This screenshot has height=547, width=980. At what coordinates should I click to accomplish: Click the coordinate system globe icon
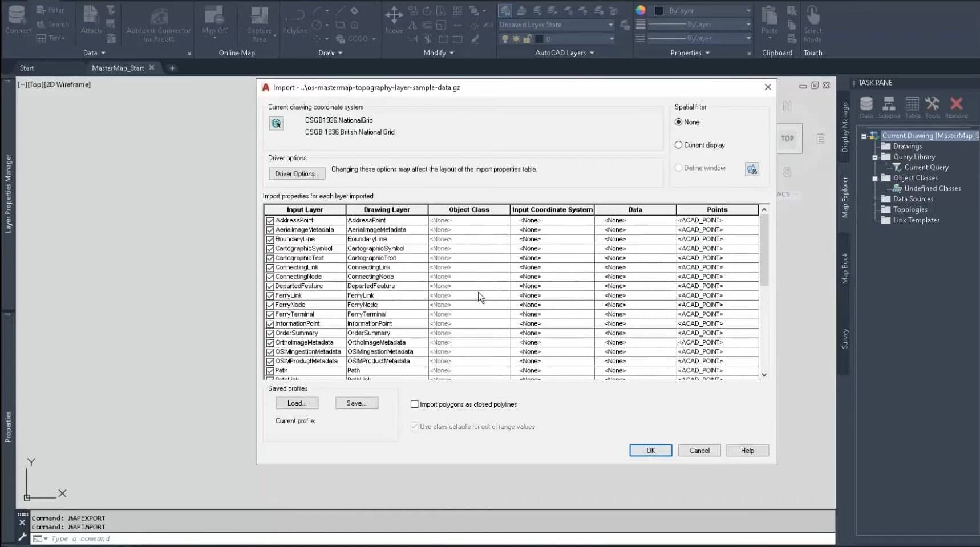tap(277, 123)
